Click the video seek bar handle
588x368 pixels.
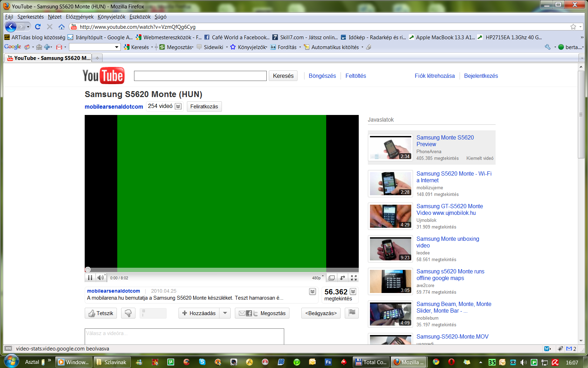(88, 270)
